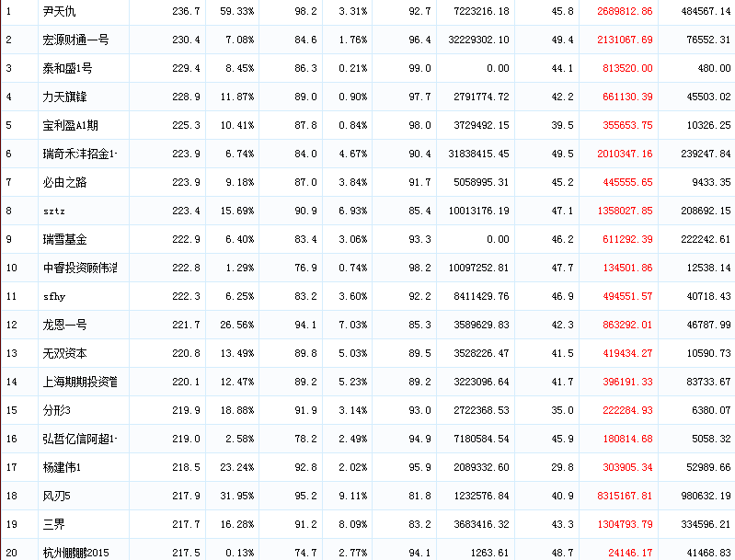Screen dimensions: 735x560
Task: Select the value 480.00 in row 3
Action: [715, 68]
